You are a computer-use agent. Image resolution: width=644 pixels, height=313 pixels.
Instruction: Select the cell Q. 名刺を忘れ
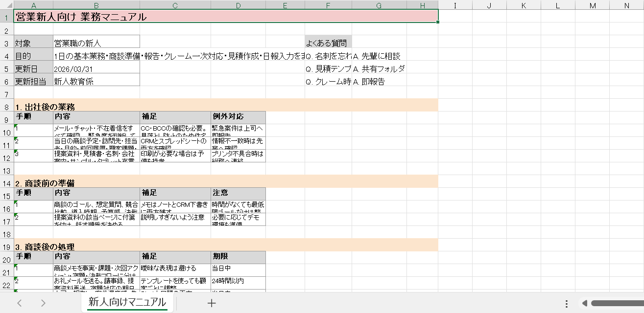[x=328, y=54]
